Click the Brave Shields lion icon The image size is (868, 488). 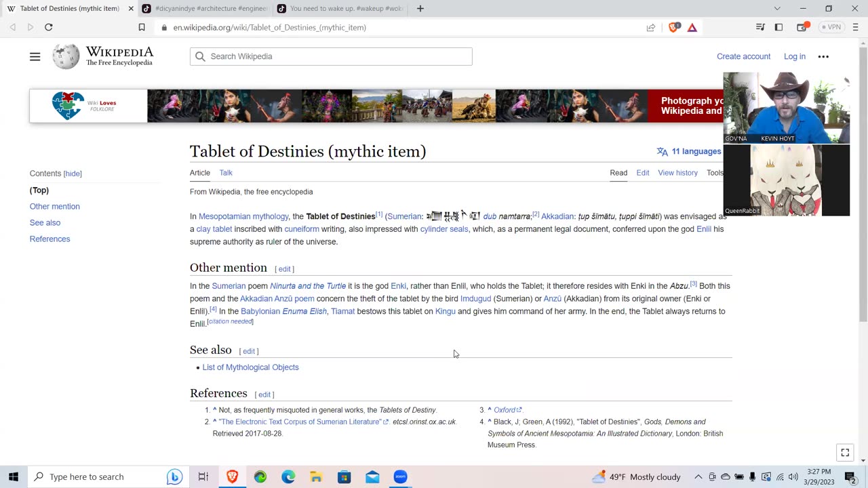click(x=673, y=27)
